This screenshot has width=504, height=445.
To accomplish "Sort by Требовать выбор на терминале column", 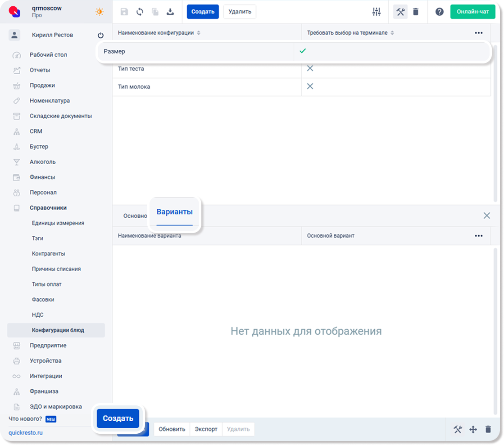I will coord(350,33).
